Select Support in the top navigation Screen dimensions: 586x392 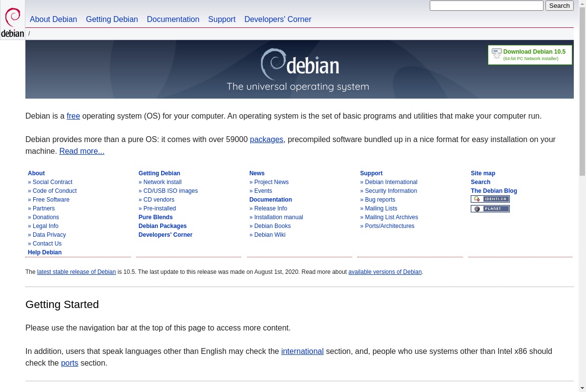click(222, 20)
